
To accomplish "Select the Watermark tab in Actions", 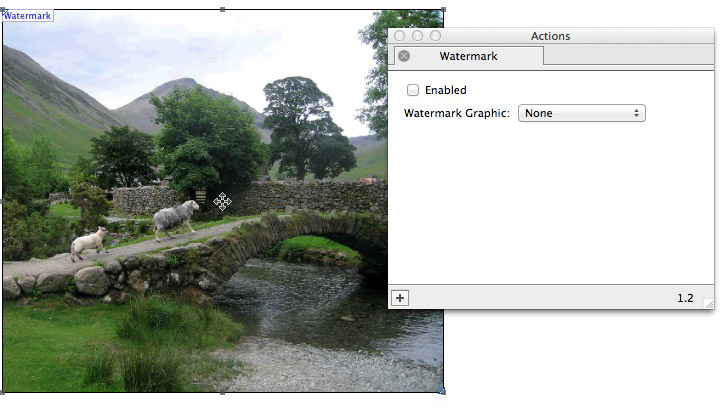I will pos(468,56).
